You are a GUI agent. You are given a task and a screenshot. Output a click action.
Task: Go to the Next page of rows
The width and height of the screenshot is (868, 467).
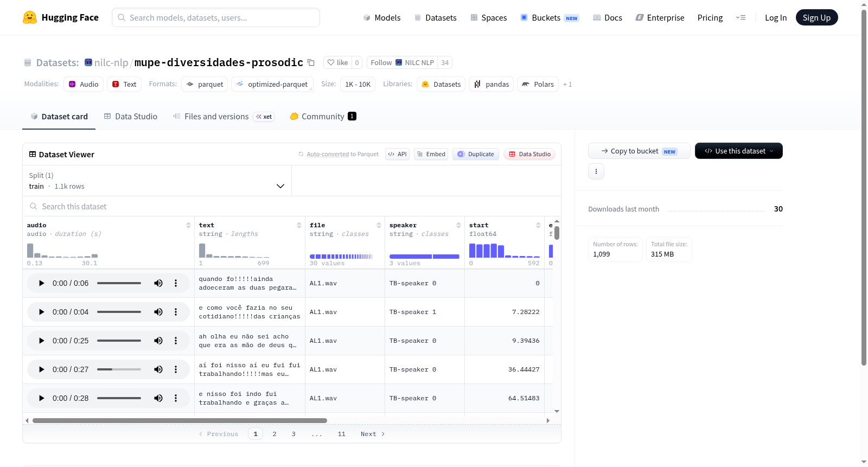coord(373,434)
